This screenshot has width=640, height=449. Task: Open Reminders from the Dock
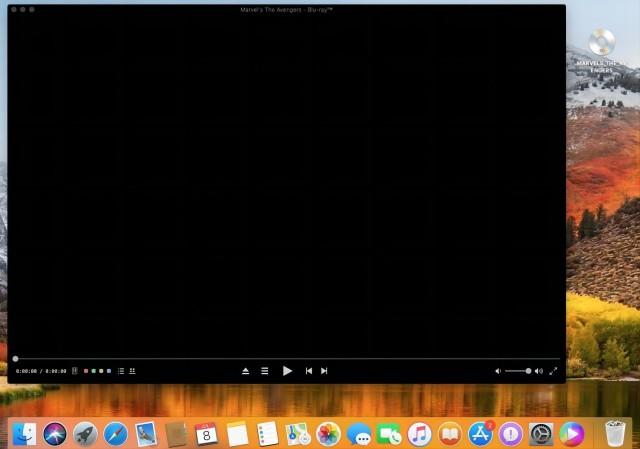pyautogui.click(x=267, y=434)
